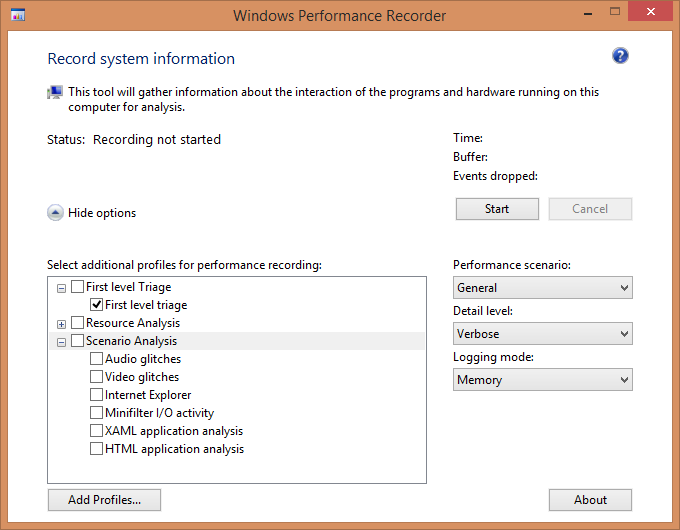The height and width of the screenshot is (530, 680).
Task: Select the Scenario Analysis row text
Action: (131, 341)
